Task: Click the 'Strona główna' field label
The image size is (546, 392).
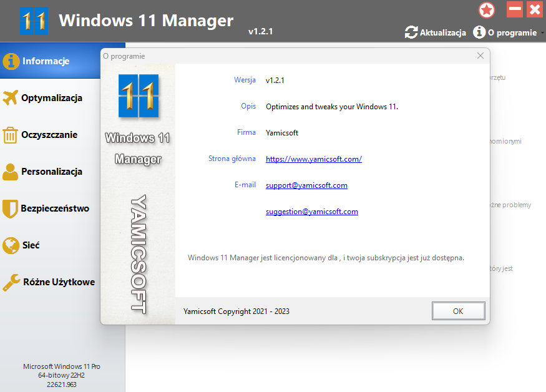Action: (x=232, y=159)
